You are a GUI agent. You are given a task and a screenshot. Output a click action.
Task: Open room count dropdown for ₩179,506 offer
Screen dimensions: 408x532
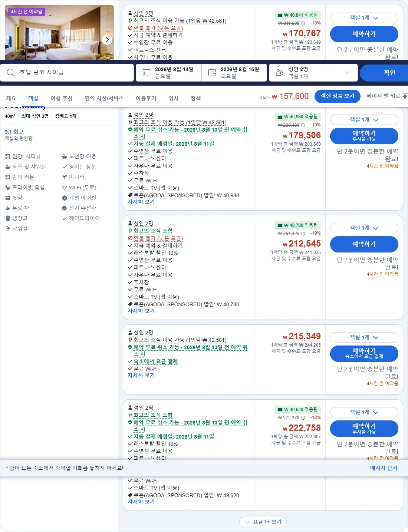364,120
